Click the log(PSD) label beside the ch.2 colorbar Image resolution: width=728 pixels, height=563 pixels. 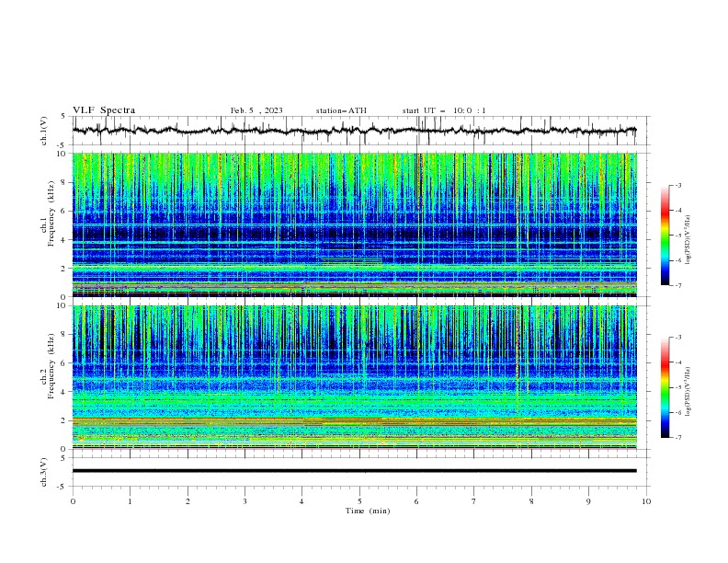pyautogui.click(x=688, y=392)
